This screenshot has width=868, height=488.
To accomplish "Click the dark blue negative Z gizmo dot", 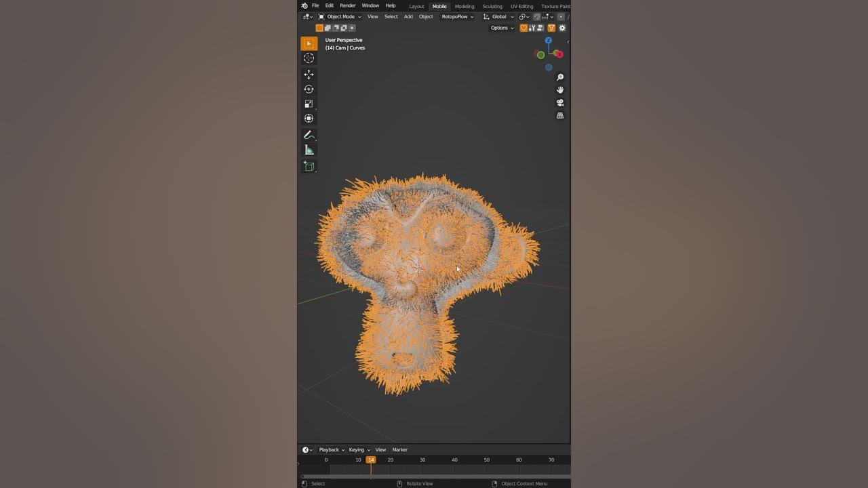I will pyautogui.click(x=549, y=67).
